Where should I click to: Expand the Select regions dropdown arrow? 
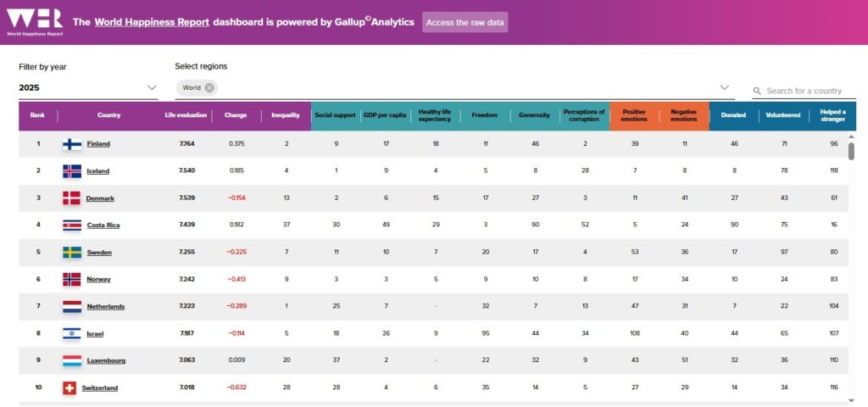725,87
